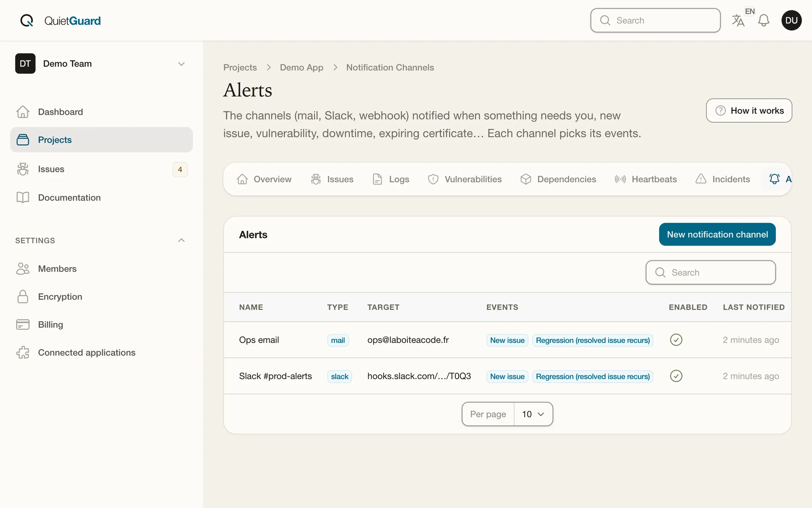Click the Alerts tab bell icon
Screen dimensions: 812x508
click(x=774, y=179)
